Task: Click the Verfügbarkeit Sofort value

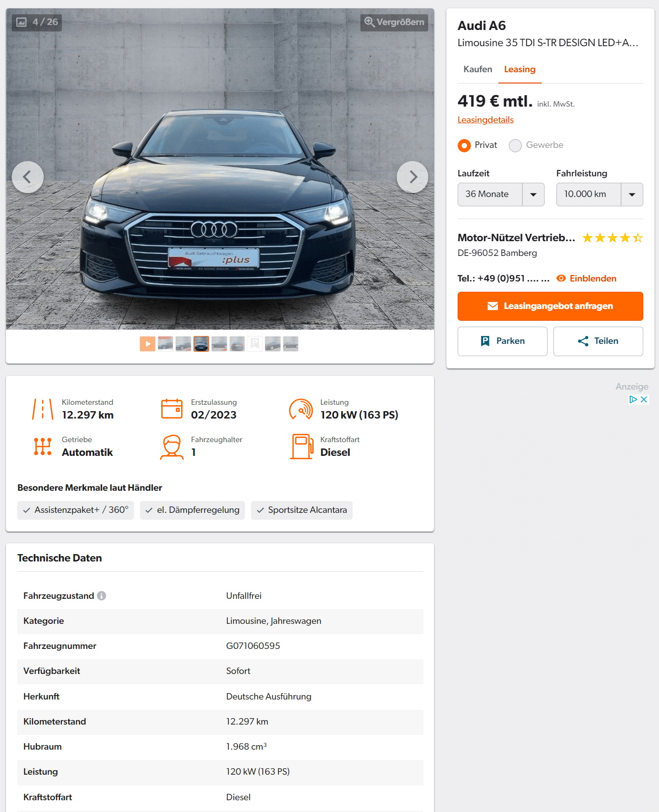Action: [x=238, y=671]
